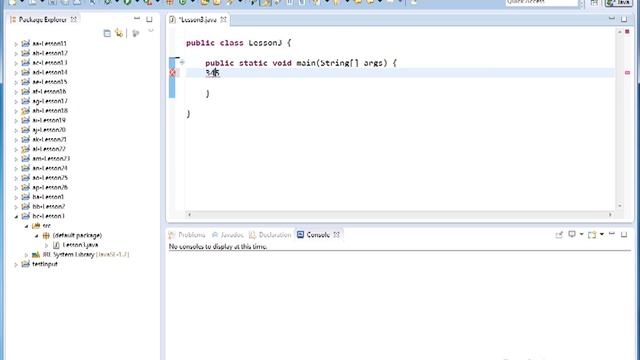Select the ag-Lesson17 project
Image resolution: width=640 pixels, height=360 pixels.
pos(49,101)
